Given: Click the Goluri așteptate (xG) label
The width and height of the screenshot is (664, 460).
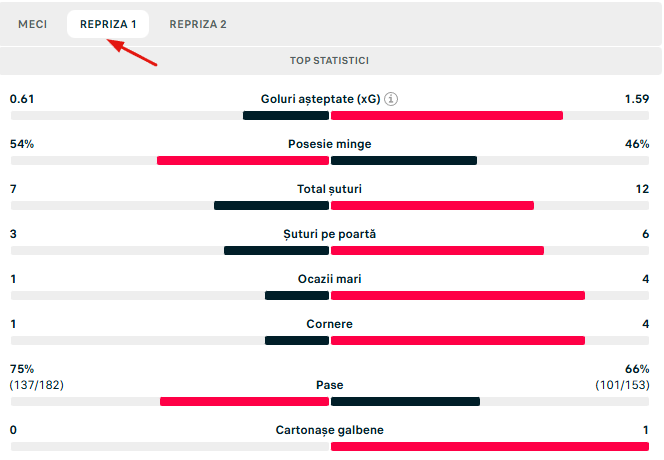Looking at the screenshot, I should tap(319, 99).
